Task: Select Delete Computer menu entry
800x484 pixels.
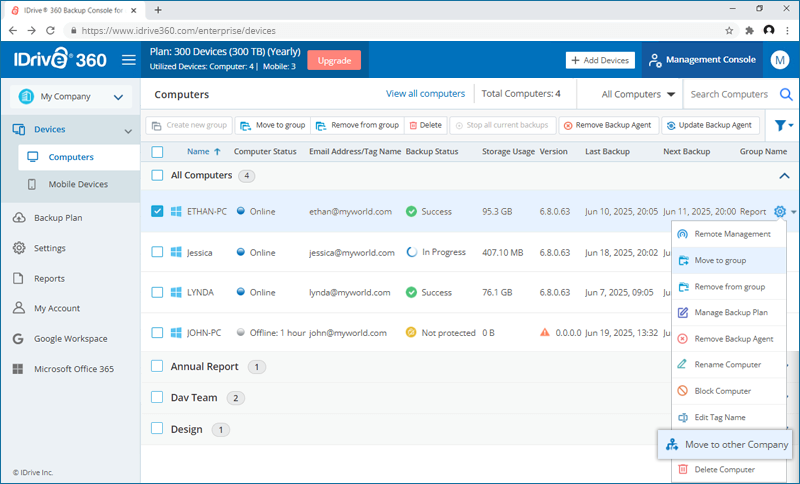Action: point(729,470)
